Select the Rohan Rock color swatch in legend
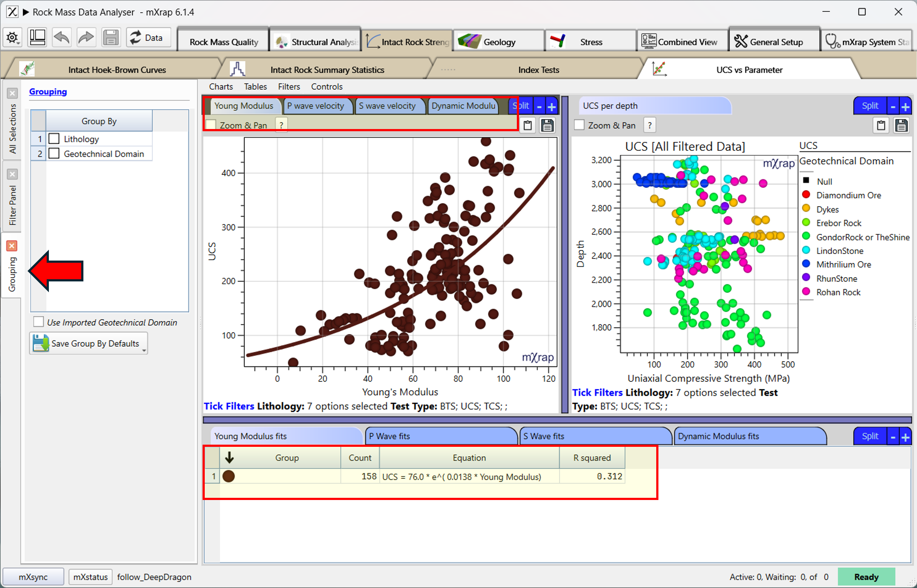917x588 pixels. tap(806, 292)
